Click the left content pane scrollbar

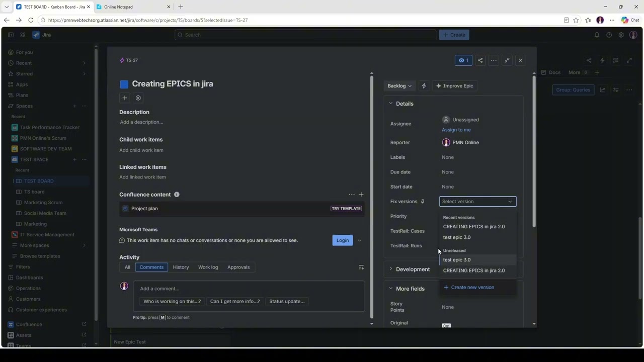[372, 196]
